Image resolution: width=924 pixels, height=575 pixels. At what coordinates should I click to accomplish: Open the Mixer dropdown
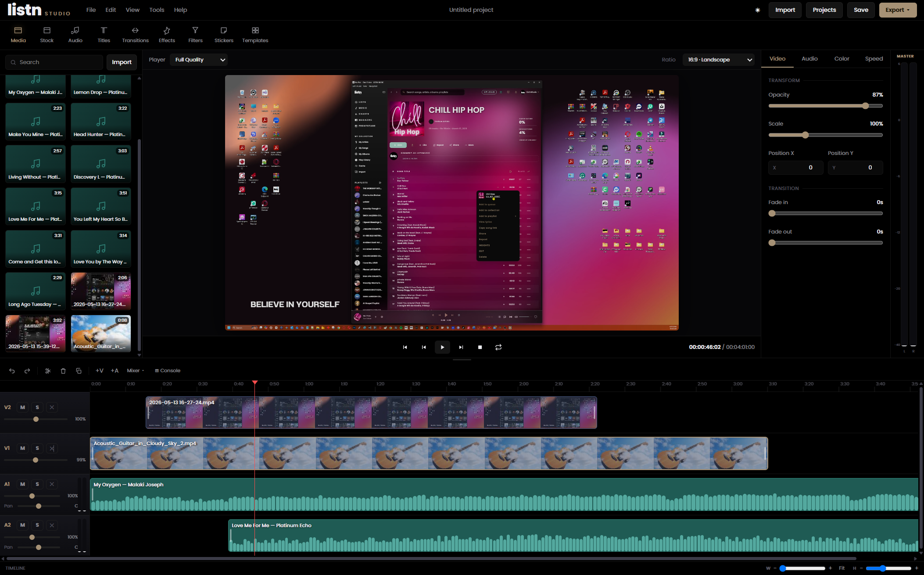coord(135,371)
